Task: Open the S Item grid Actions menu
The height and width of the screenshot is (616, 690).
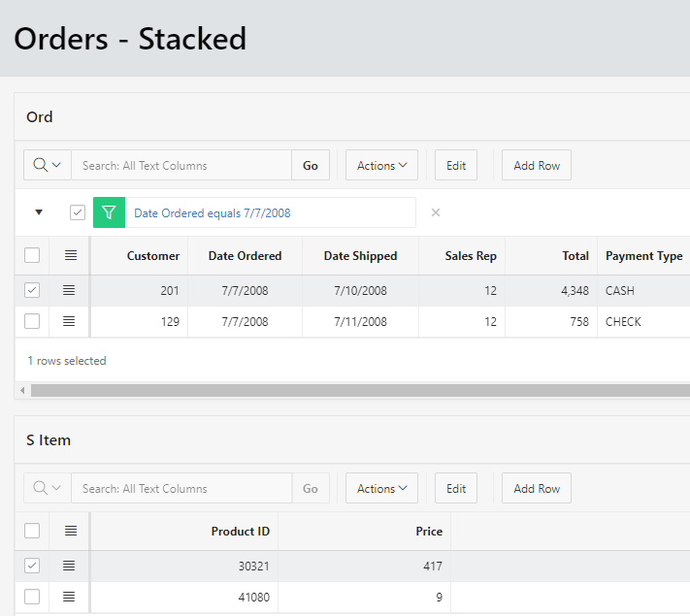Action: click(381, 489)
